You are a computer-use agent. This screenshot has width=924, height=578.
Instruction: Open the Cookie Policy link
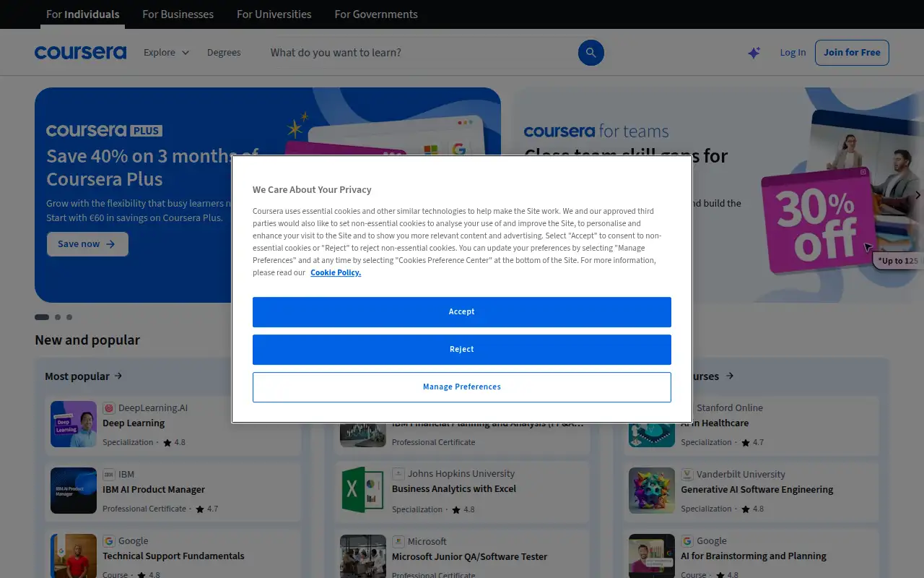[x=336, y=272]
